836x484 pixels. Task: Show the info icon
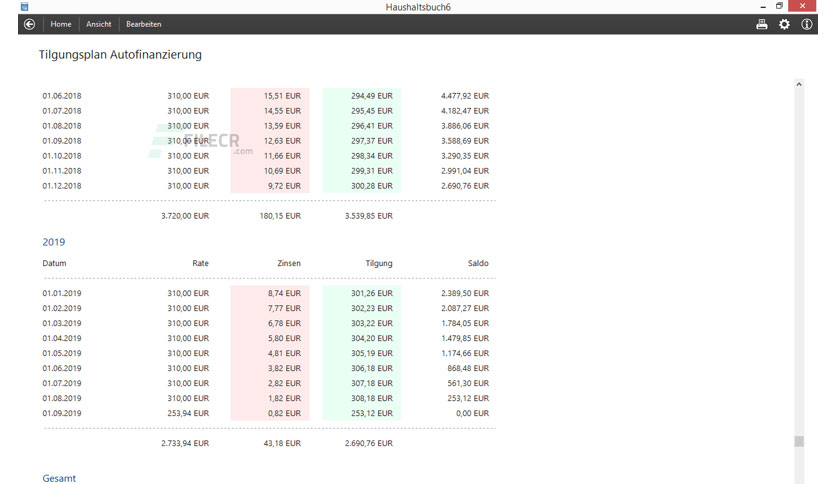[807, 24]
